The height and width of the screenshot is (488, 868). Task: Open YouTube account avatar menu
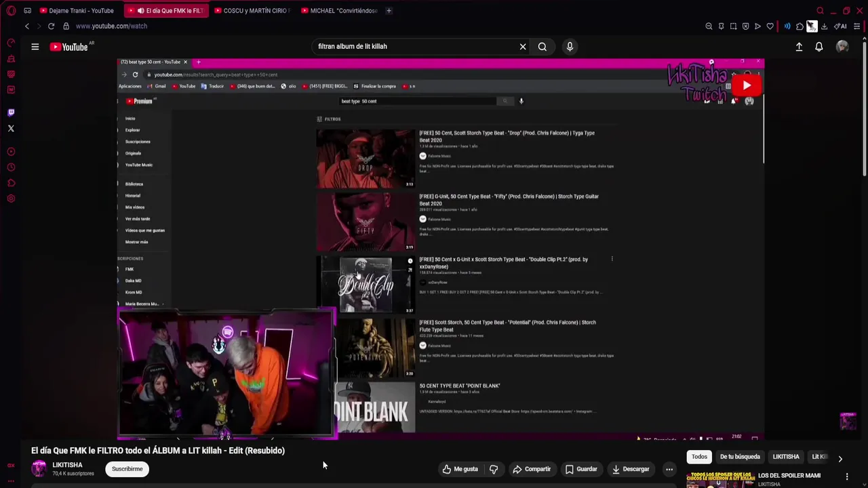[842, 47]
